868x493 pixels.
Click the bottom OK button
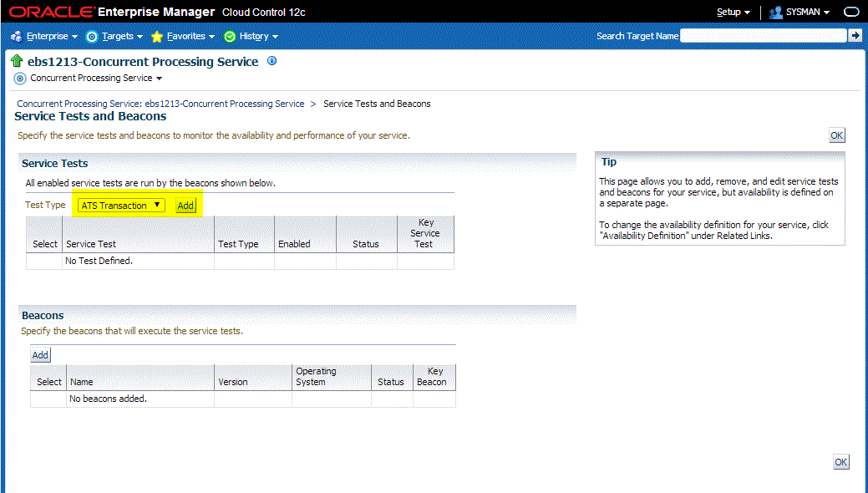[841, 462]
